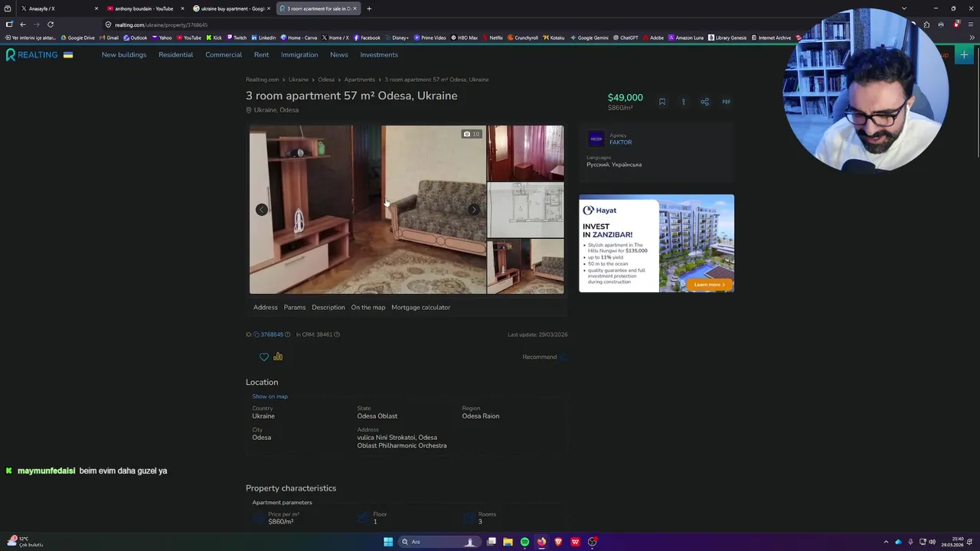Open File Explorer from the taskbar
Screen dimensions: 980x551
point(508,542)
